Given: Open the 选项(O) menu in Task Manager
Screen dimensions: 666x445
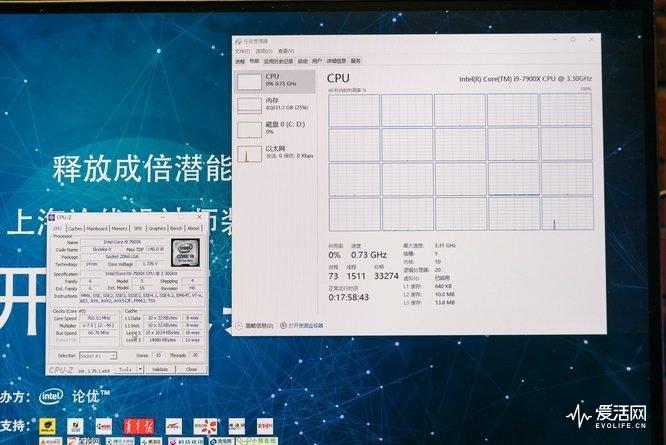Looking at the screenshot, I should point(264,51).
